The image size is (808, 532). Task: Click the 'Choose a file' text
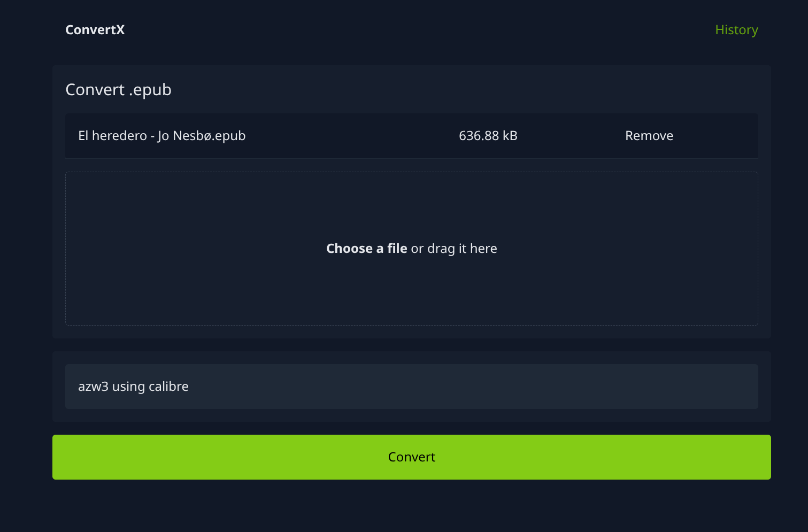pyautogui.click(x=366, y=249)
